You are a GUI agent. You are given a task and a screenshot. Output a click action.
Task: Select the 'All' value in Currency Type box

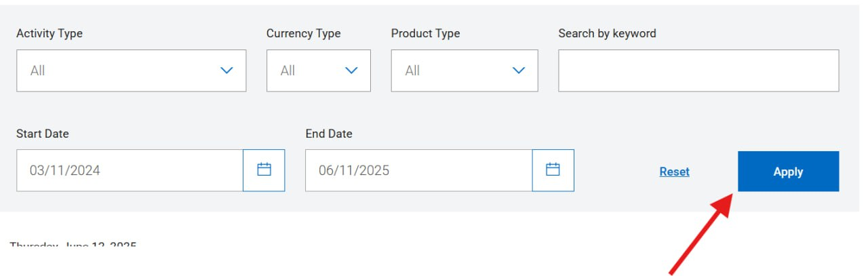tap(288, 71)
